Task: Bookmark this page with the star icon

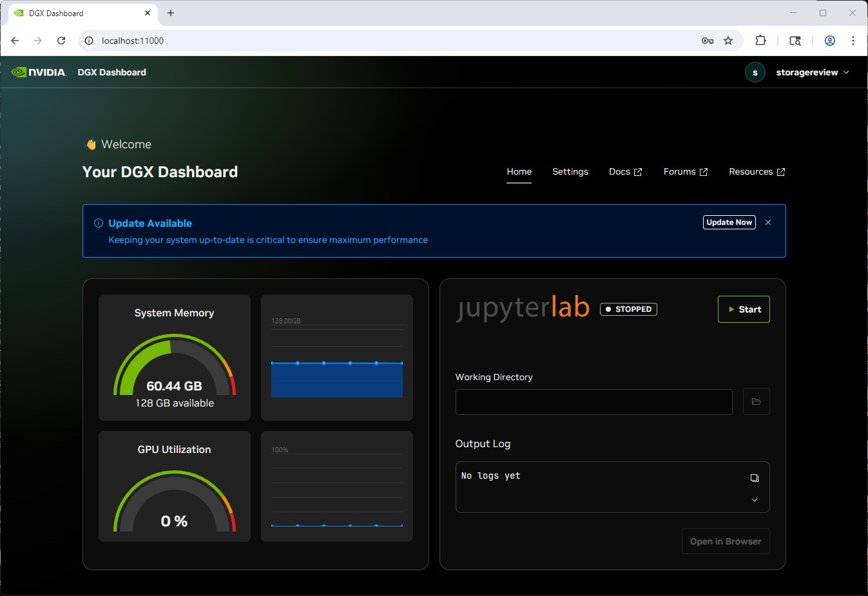Action: tap(728, 41)
